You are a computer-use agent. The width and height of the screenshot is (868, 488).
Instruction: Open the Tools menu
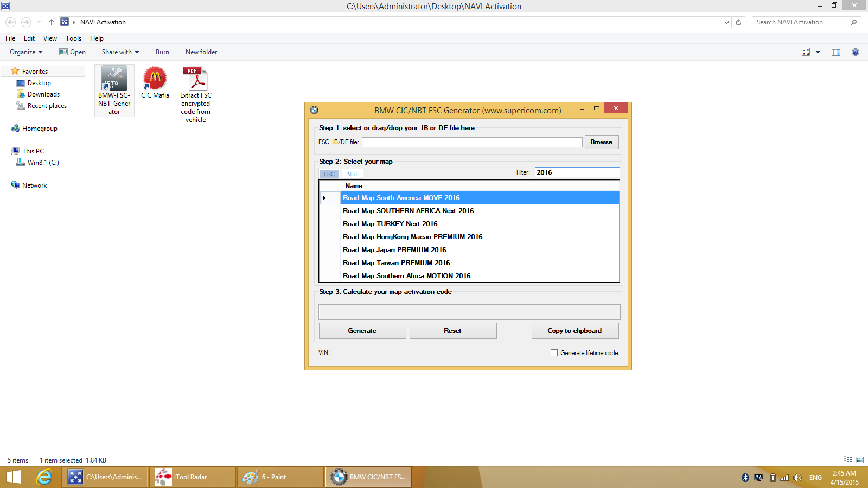tap(73, 38)
